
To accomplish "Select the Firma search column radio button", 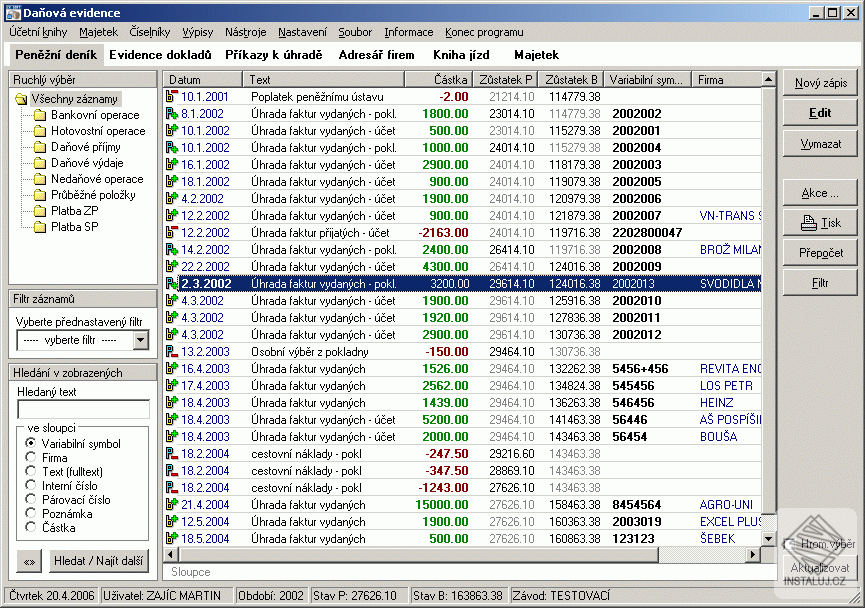I will 31,457.
